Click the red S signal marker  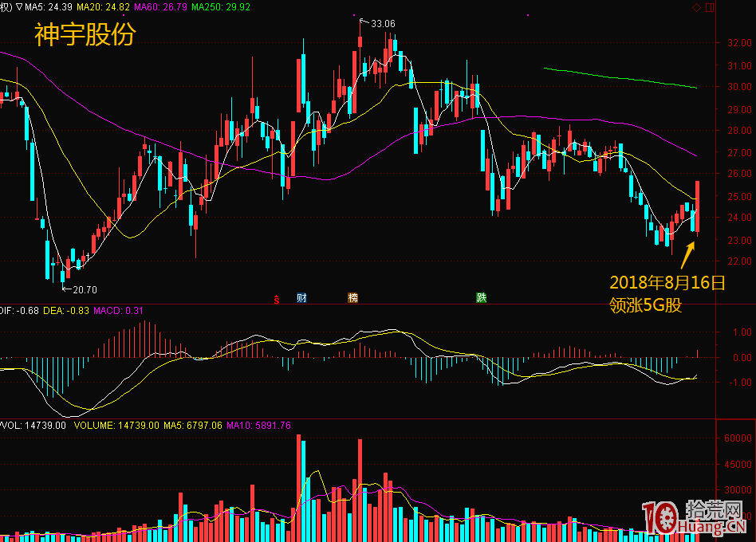[277, 299]
